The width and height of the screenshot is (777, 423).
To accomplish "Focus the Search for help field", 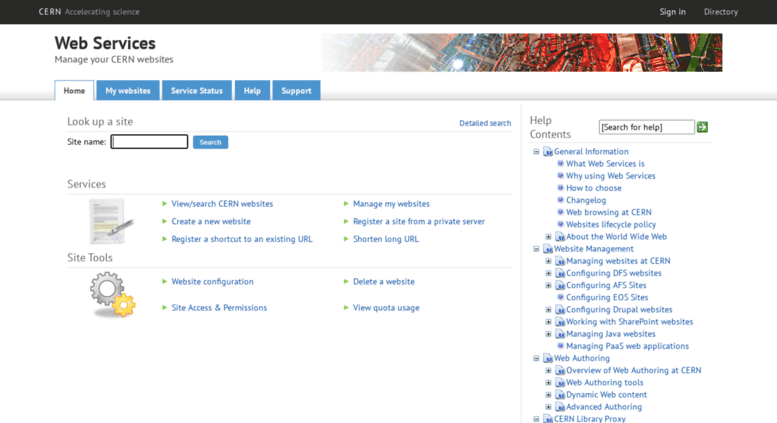I will point(647,127).
